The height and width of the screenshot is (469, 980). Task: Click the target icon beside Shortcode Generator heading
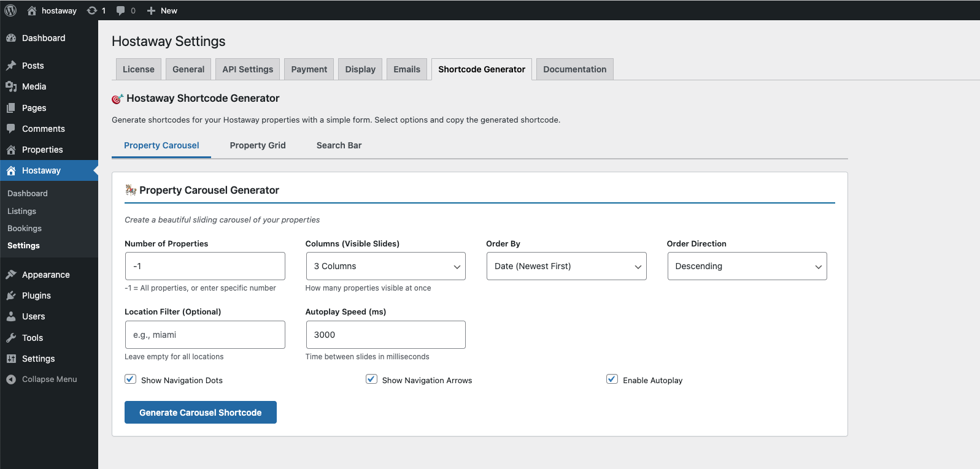click(x=118, y=99)
